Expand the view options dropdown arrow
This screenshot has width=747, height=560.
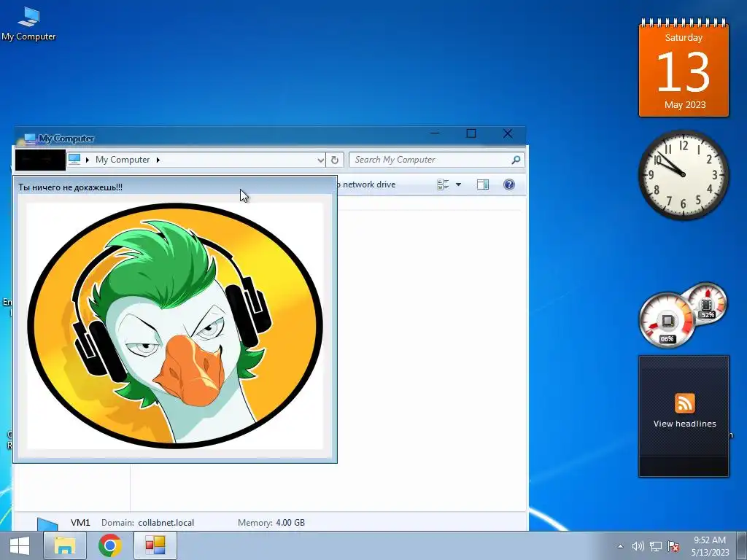coord(458,184)
